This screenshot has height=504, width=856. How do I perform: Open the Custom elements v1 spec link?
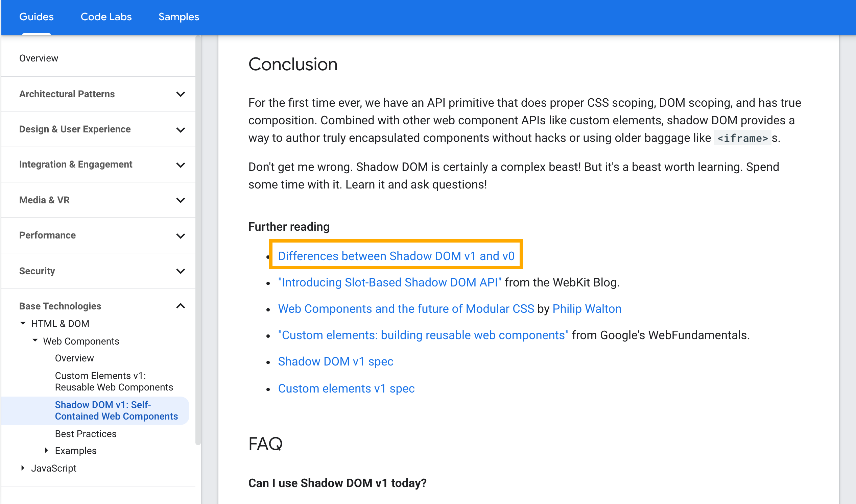pos(346,388)
